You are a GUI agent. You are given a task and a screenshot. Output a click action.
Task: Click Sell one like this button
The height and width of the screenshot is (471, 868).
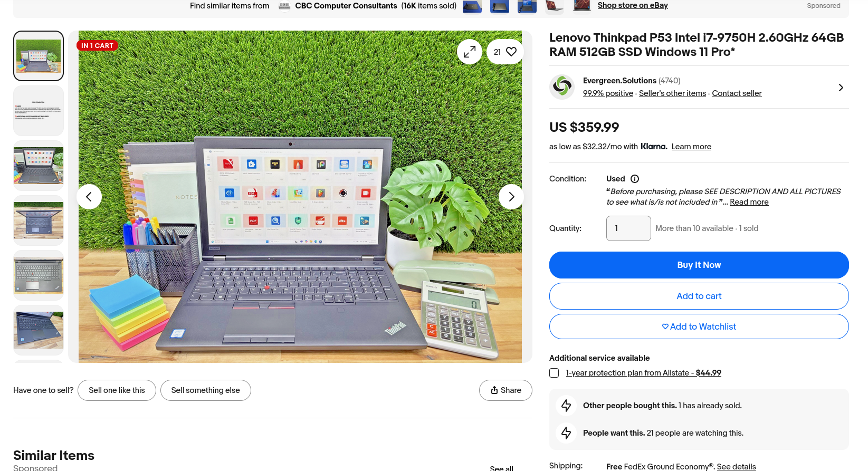[x=117, y=390]
